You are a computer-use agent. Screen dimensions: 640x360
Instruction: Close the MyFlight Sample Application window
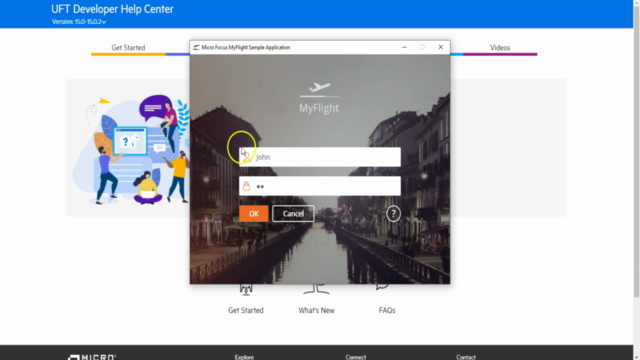[440, 47]
